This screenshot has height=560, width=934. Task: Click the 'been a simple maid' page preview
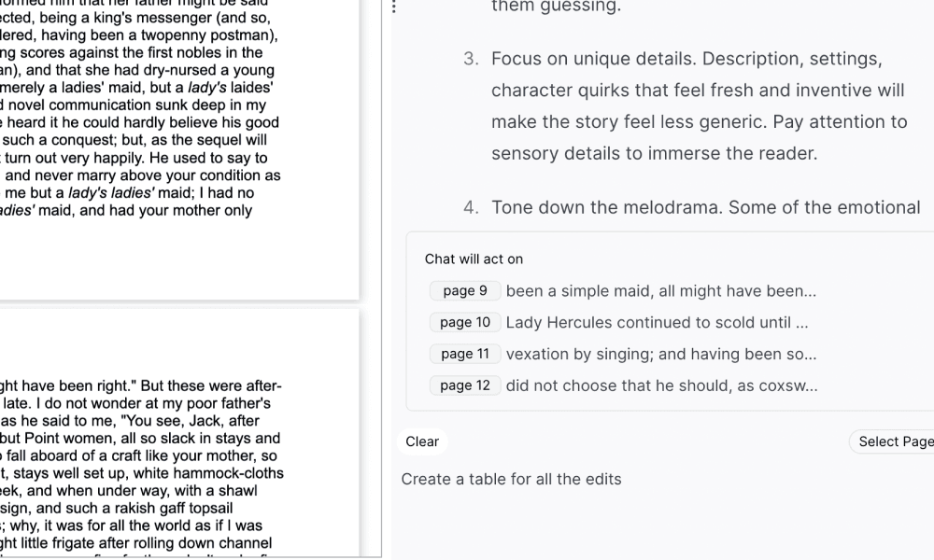tap(660, 291)
